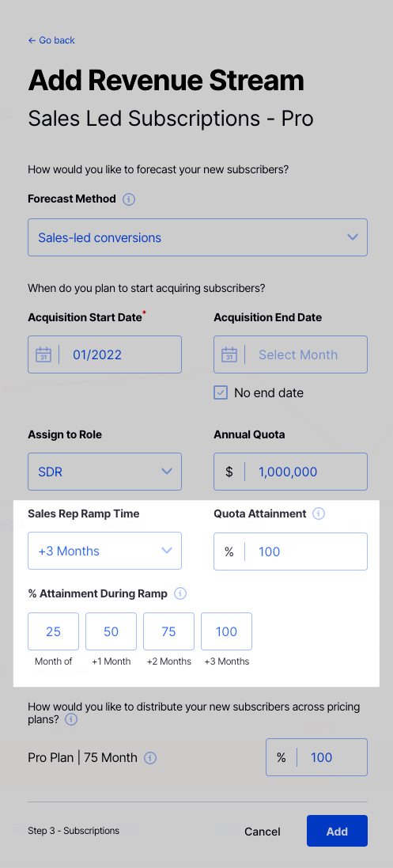Click the Pro Plan percent distribution field
393x868 pixels.
pyautogui.click(x=316, y=757)
